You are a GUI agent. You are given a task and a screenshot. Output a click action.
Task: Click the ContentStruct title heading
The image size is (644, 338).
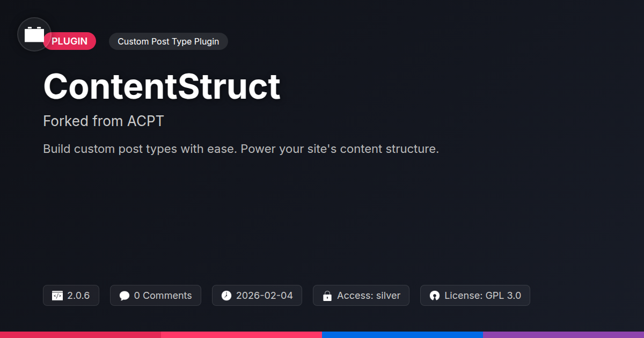(x=162, y=86)
